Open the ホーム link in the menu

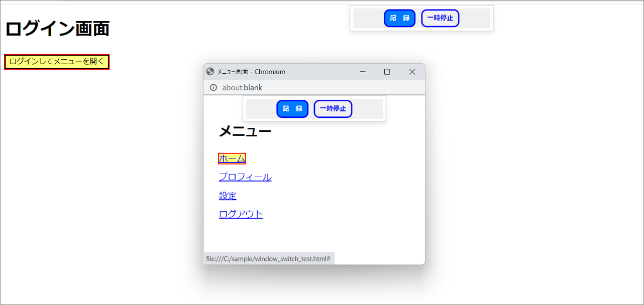pos(232,159)
